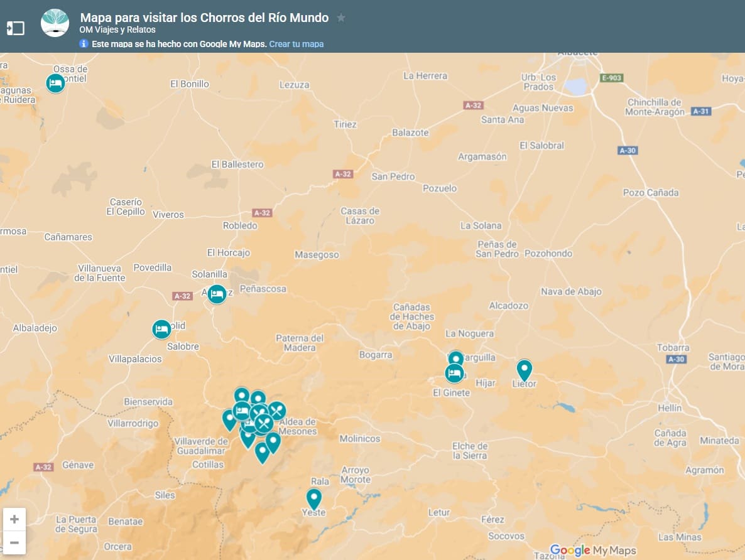The image size is (745, 560).
Task: Select the hotel marker above El Ginete
Action: tap(454, 373)
